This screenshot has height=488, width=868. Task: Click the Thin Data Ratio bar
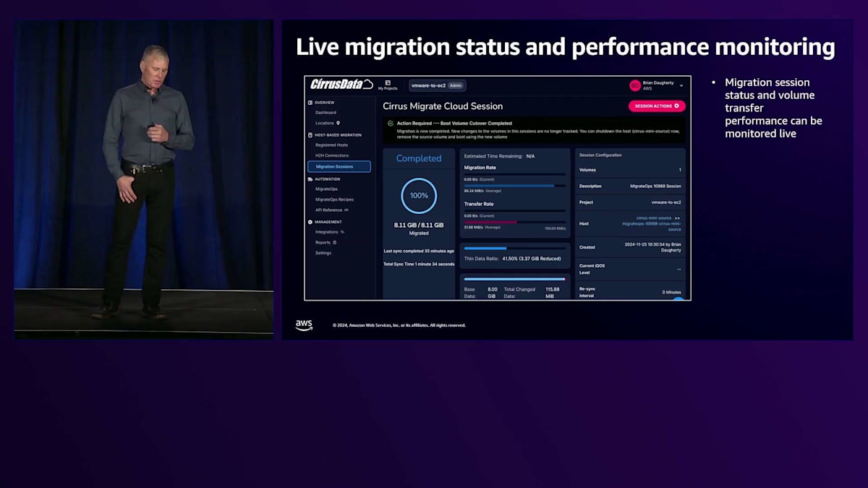click(x=514, y=248)
